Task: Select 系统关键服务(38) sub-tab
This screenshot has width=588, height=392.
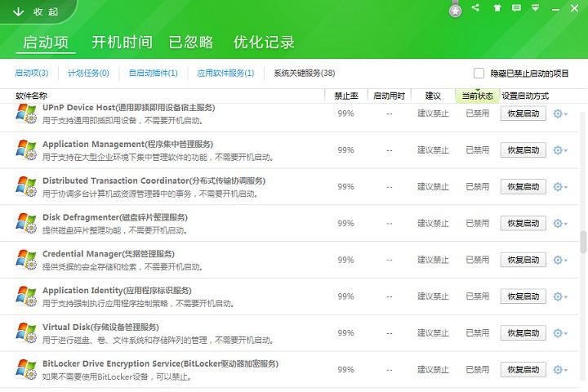Action: point(304,73)
